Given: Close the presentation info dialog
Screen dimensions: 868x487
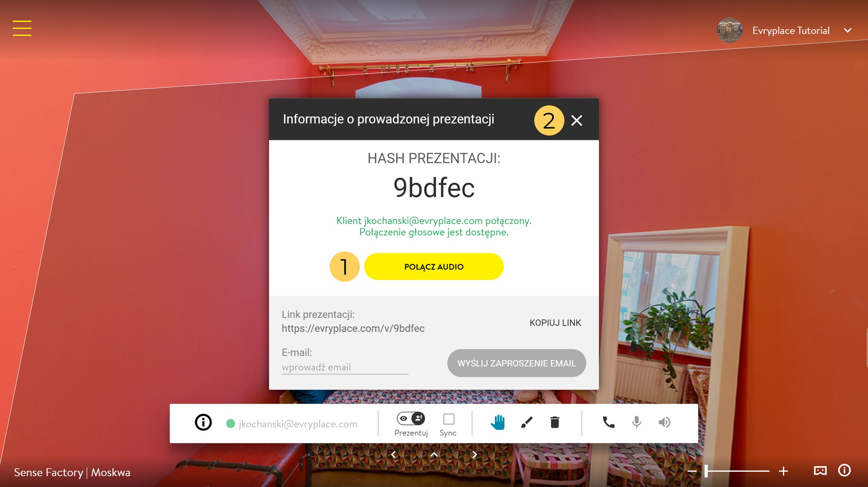Looking at the screenshot, I should [x=577, y=121].
